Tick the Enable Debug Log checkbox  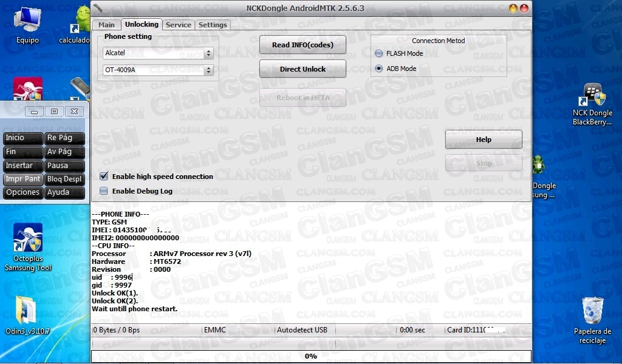104,191
